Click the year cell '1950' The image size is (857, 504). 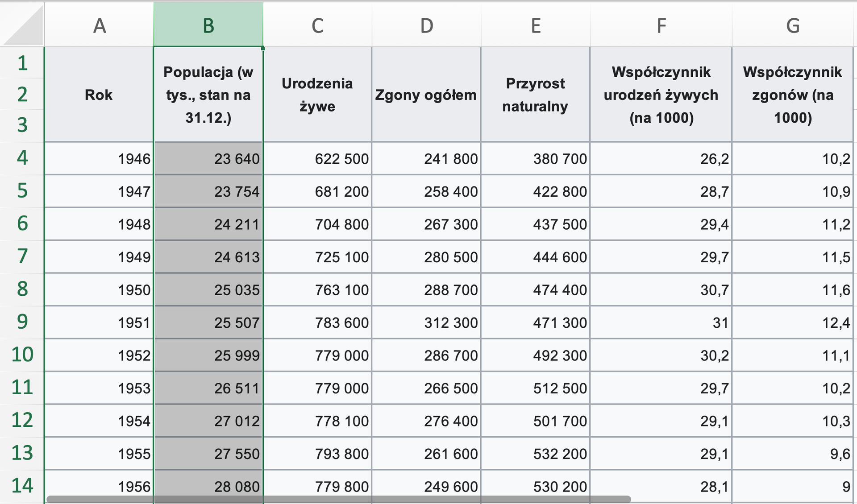tap(99, 289)
